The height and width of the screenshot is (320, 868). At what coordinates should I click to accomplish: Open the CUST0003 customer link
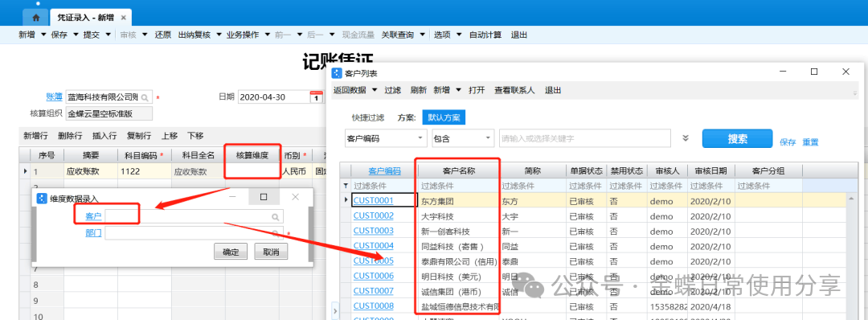(374, 231)
